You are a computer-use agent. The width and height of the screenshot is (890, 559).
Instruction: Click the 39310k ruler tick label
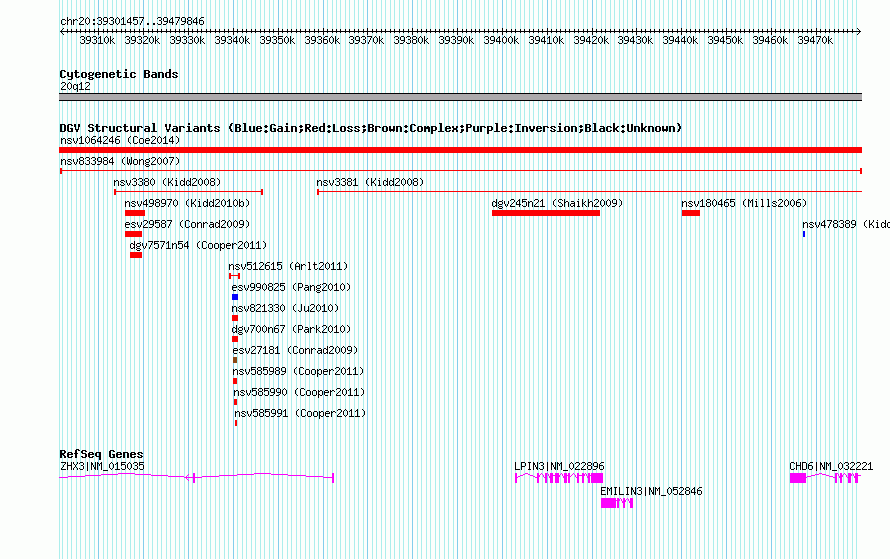[x=97, y=40]
